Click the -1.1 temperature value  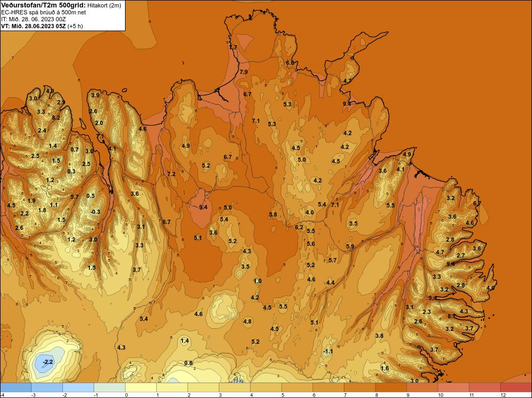(x=328, y=352)
